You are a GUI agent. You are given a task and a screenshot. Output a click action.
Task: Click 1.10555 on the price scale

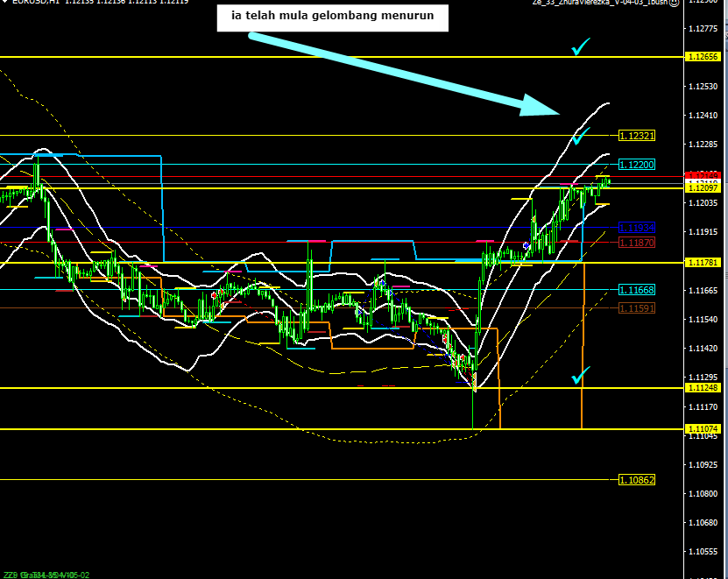coord(703,552)
